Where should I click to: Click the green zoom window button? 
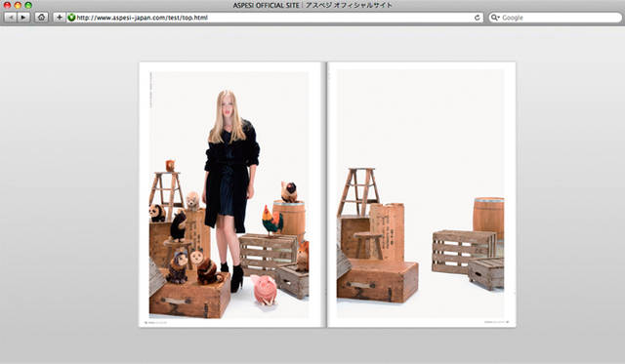click(x=28, y=5)
